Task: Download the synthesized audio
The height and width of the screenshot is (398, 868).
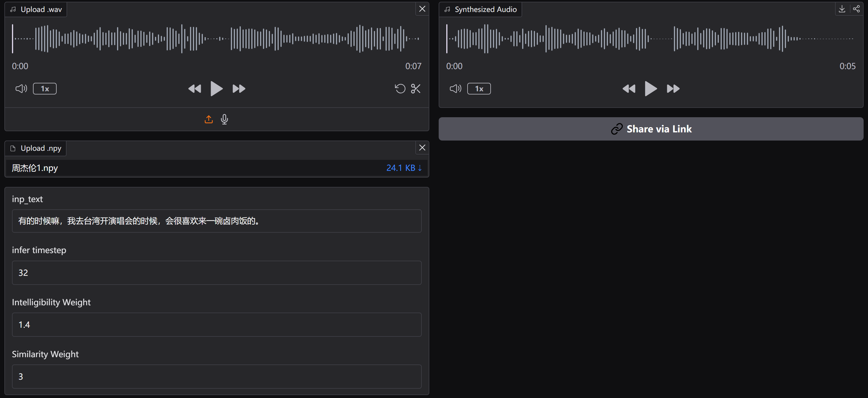Action: click(x=842, y=9)
